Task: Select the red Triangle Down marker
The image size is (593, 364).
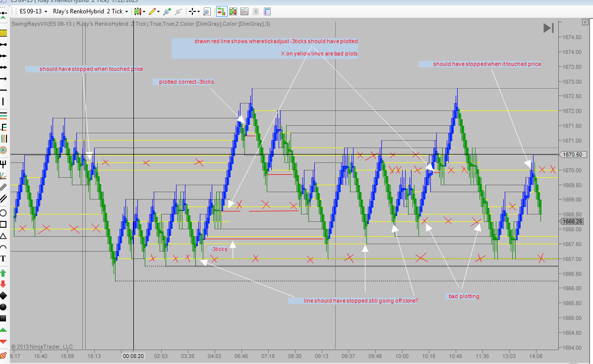Action: pyautogui.click(x=3, y=342)
